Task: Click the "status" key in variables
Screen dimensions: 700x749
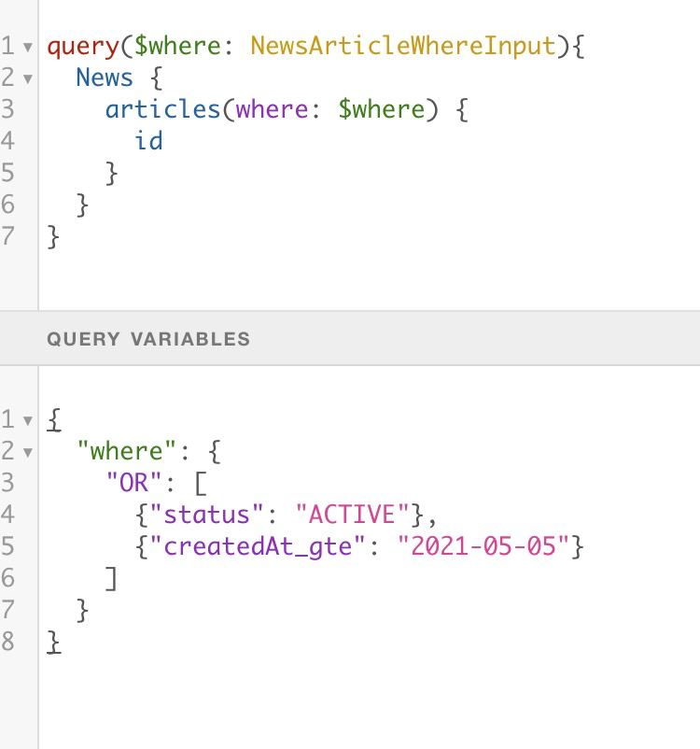Action: (206, 515)
